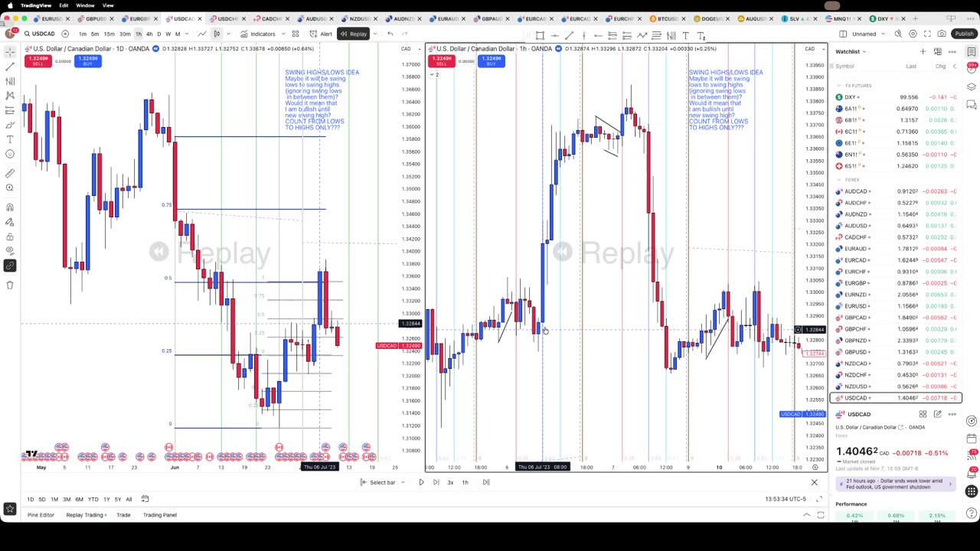980x551 pixels.
Task: Open quick search icon
Action: tap(898, 34)
